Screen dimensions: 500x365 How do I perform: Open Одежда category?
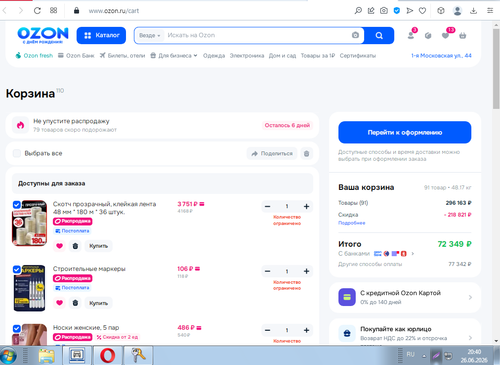click(214, 56)
